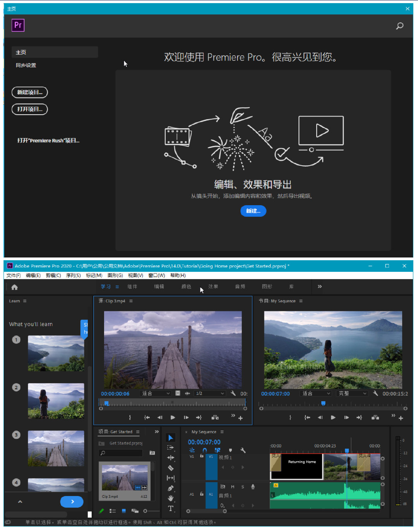The image size is (418, 532).
Task: Click the 打开"Premiere Rush"项目... link
Action: click(48, 141)
